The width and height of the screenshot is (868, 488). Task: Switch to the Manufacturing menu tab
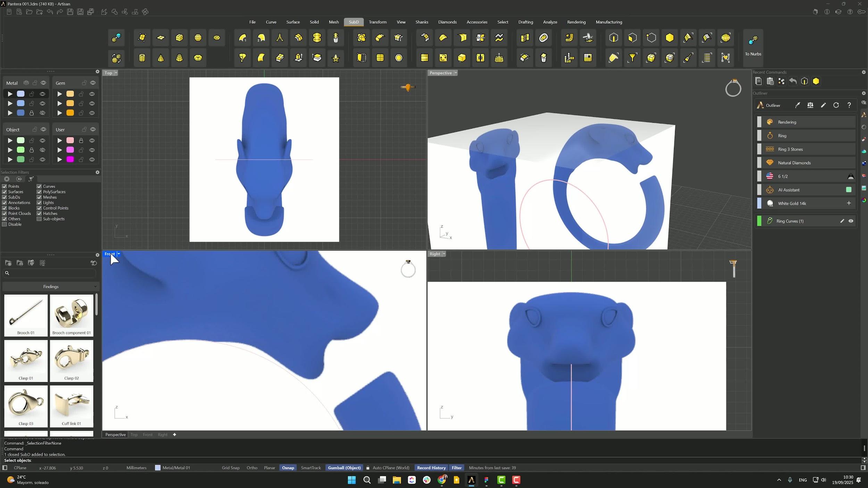point(609,22)
